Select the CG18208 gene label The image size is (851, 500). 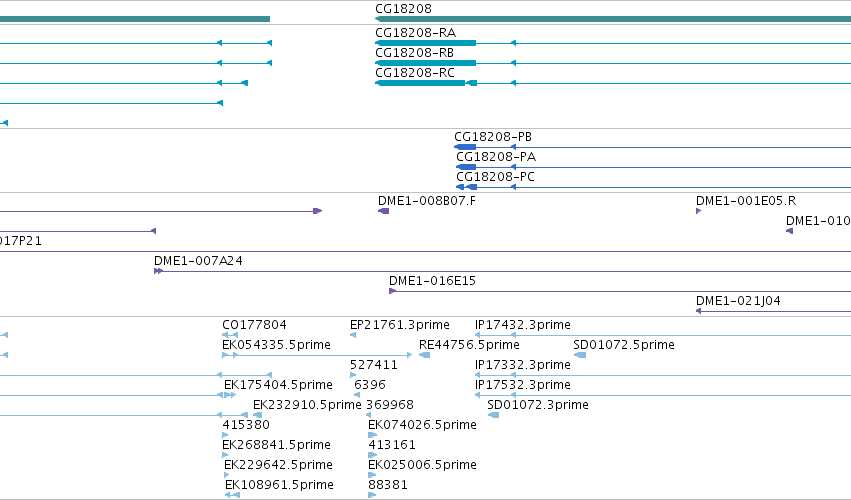[x=403, y=9]
